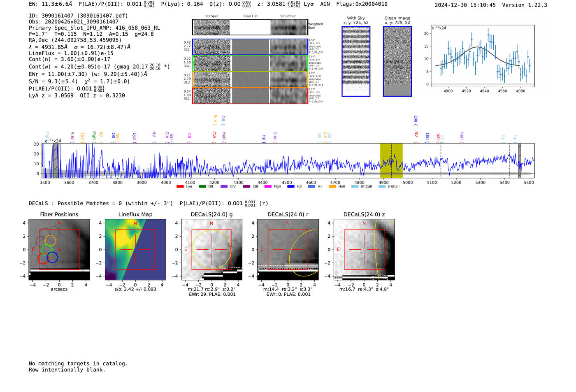576x392 pixels.
Task: Click the blue fiber circle in Fiber Positions
Action: click(x=52, y=257)
